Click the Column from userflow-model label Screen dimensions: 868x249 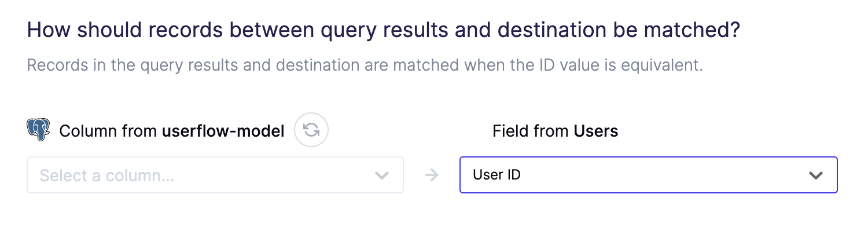[x=172, y=131]
